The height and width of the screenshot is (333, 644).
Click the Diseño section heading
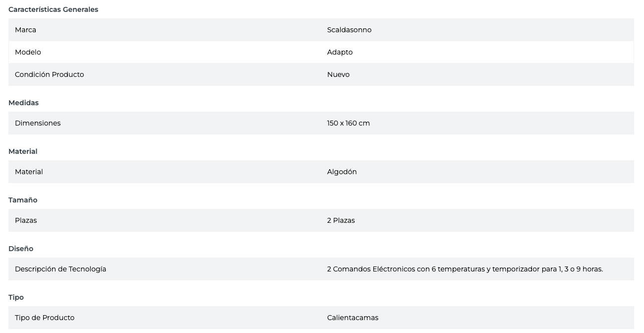tap(21, 249)
